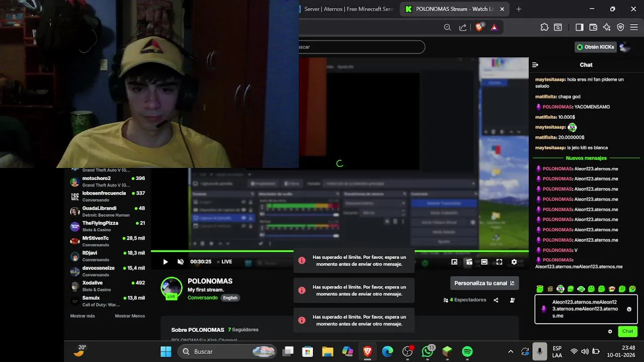This screenshot has height=362, width=644.
Task: Open a new browser tab
Action: [x=519, y=9]
